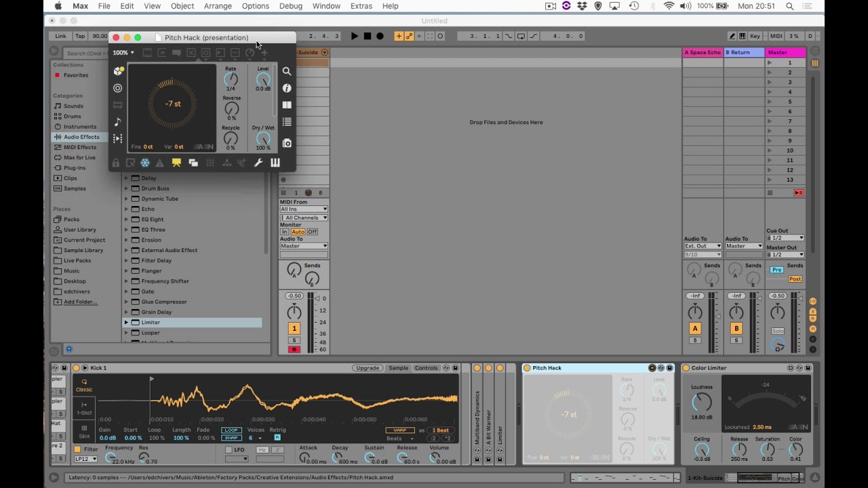
Task: Toggle automation arm button in transport
Action: coord(409,36)
